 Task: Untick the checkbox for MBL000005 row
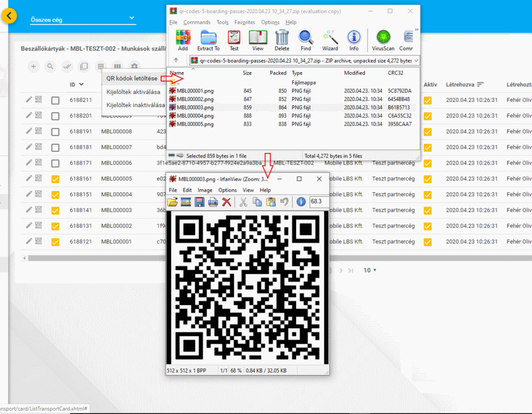tap(56, 179)
